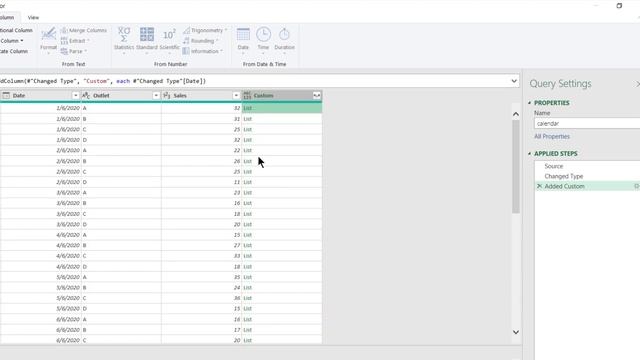Select the Outlet column header

121,96
